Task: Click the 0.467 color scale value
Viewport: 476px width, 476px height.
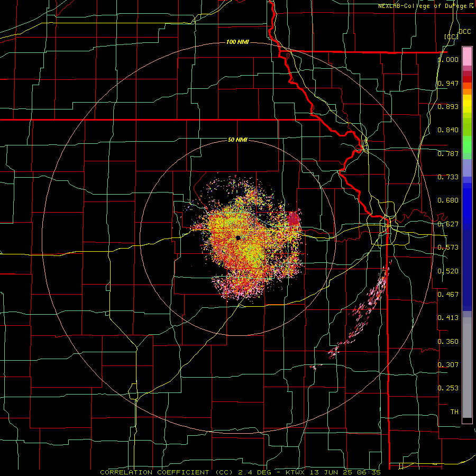Action: click(x=448, y=294)
